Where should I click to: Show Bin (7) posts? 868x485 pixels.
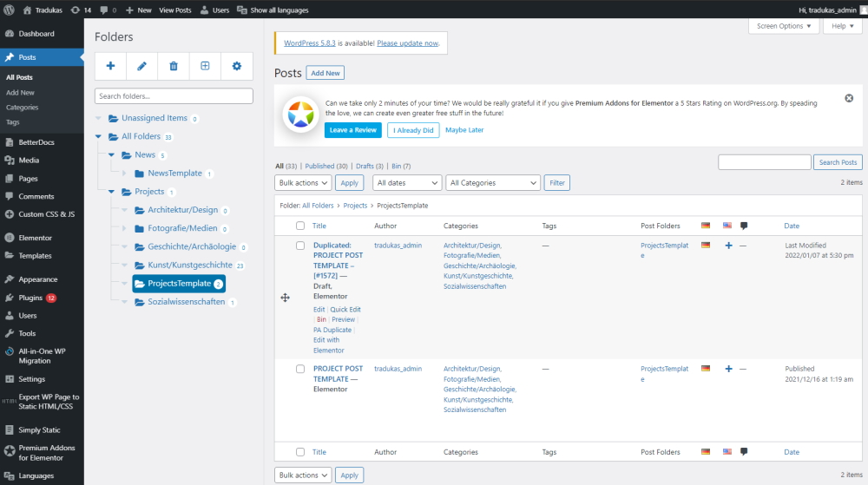point(401,166)
